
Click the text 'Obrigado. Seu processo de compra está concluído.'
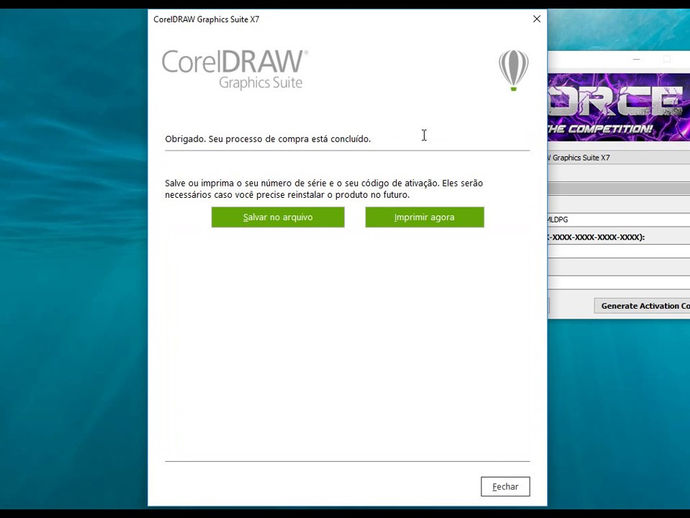coord(268,139)
